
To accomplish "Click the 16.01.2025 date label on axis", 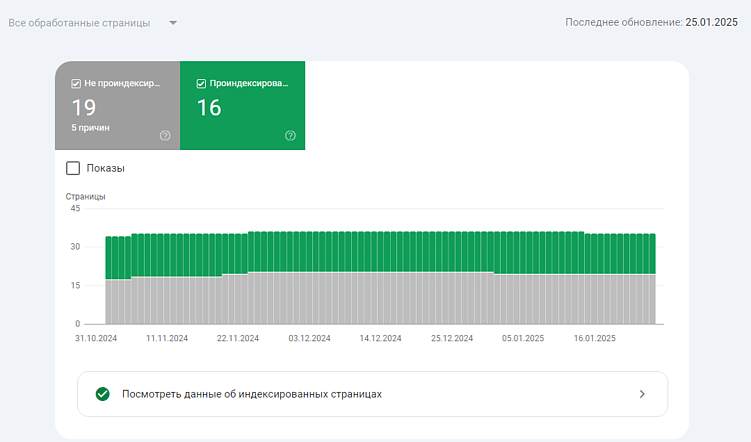I will [x=594, y=339].
